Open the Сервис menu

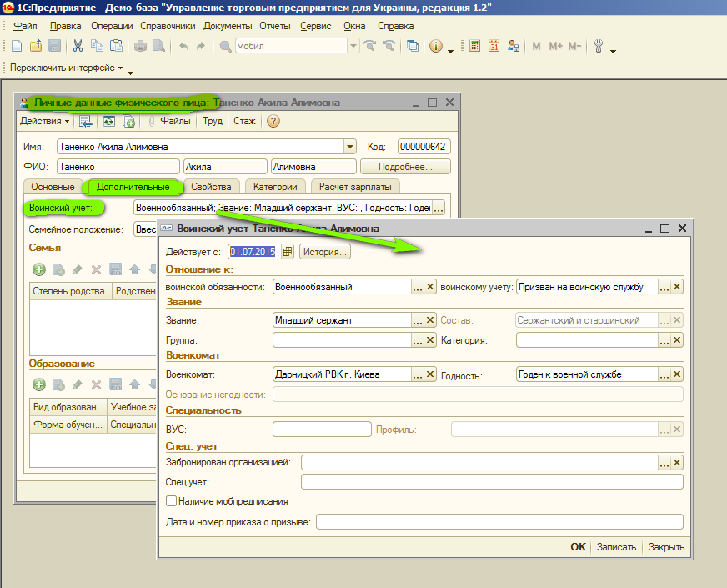(x=316, y=26)
